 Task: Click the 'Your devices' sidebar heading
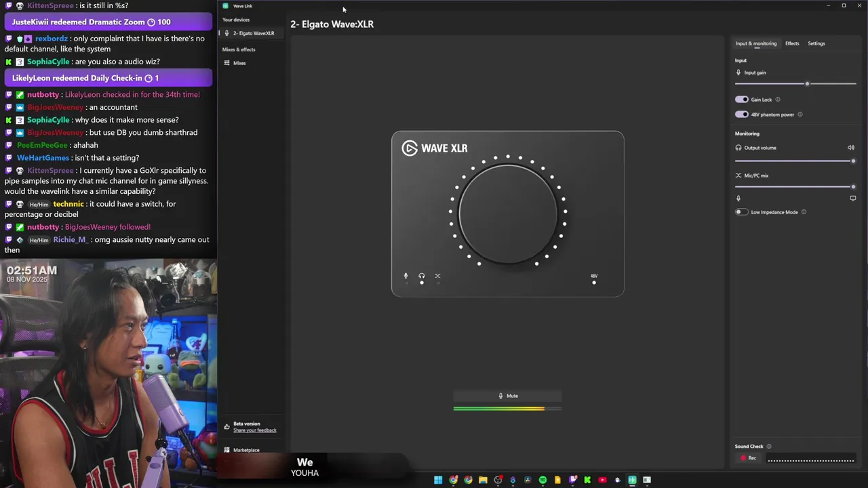[x=236, y=20]
